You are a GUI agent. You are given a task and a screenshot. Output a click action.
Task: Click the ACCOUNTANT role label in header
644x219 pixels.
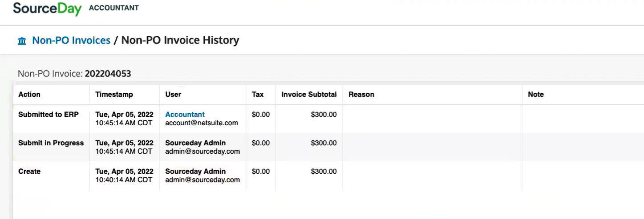pyautogui.click(x=114, y=8)
